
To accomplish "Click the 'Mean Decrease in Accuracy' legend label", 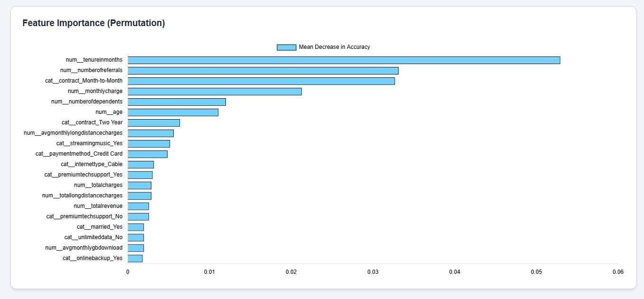I will (334, 47).
